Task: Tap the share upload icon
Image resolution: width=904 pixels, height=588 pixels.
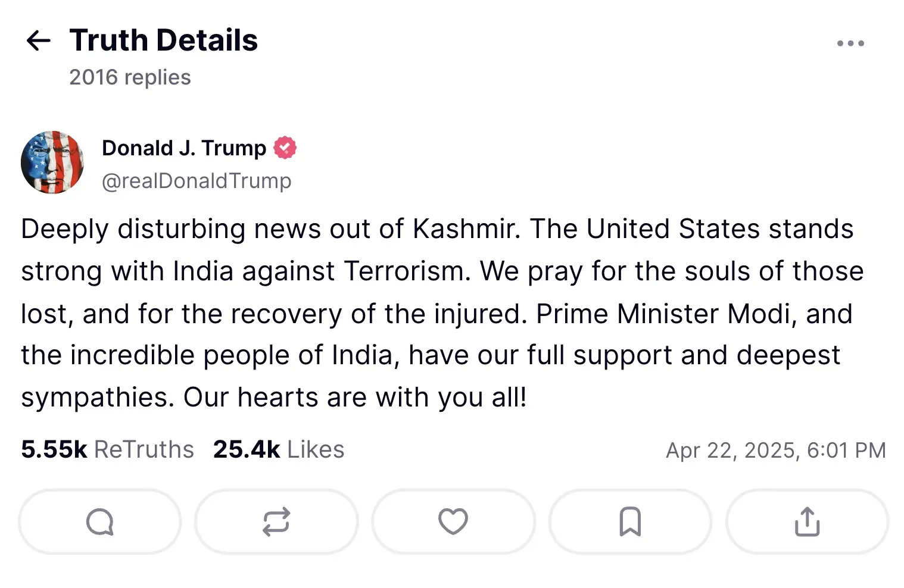Action: (807, 522)
